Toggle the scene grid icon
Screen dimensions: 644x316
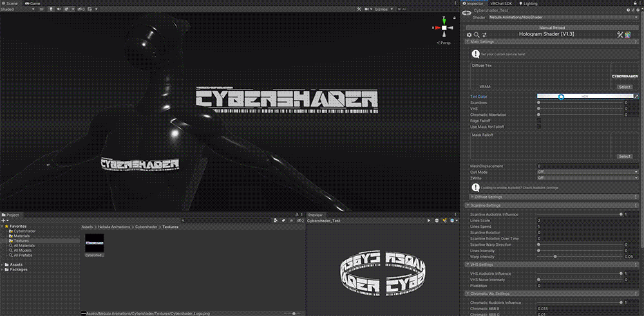coord(89,8)
